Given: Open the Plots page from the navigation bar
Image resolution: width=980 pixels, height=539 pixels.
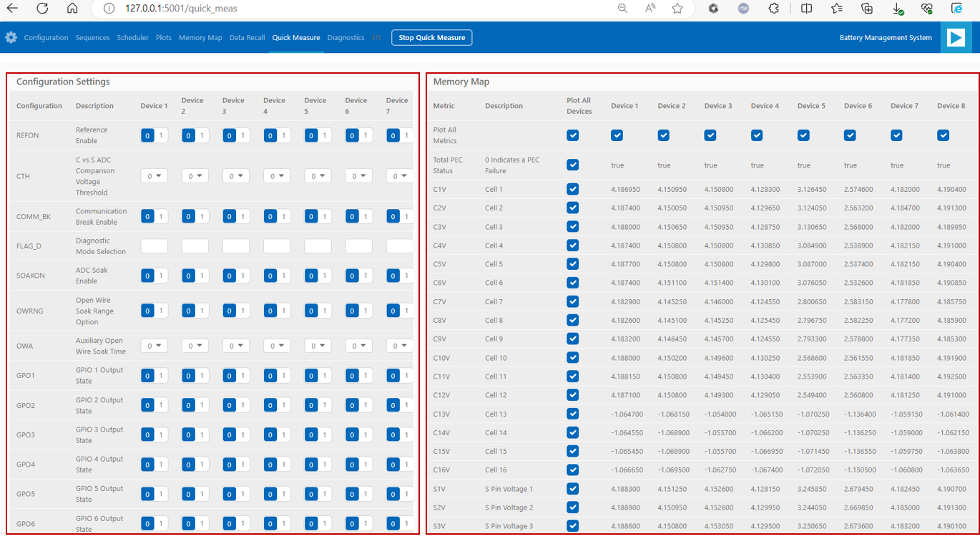Looking at the screenshot, I should [163, 37].
